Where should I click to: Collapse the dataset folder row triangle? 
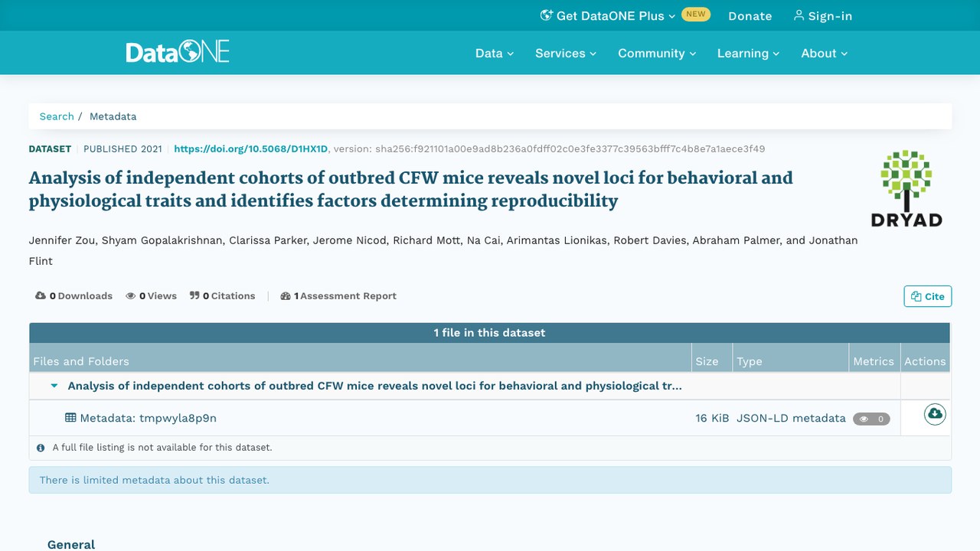point(54,386)
